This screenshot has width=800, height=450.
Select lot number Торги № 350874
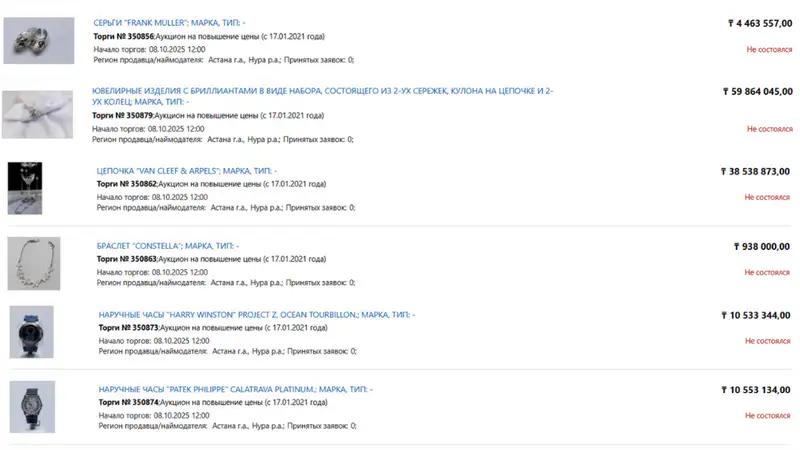129,402
